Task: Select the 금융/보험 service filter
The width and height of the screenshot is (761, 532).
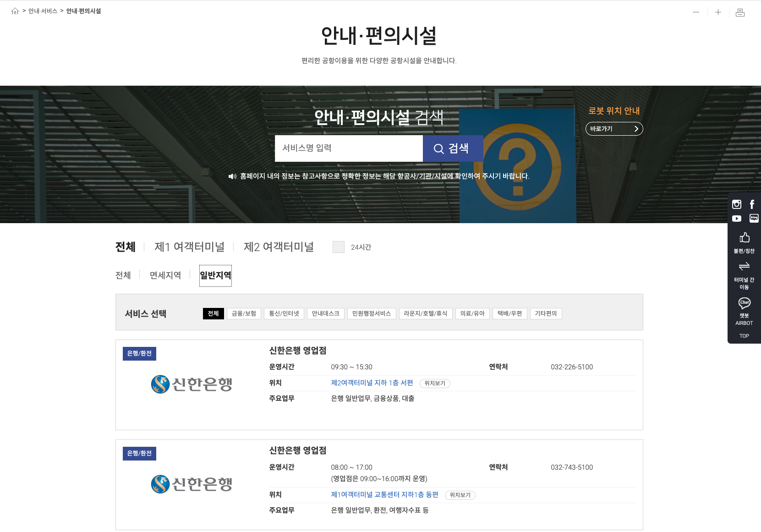Action: (244, 313)
